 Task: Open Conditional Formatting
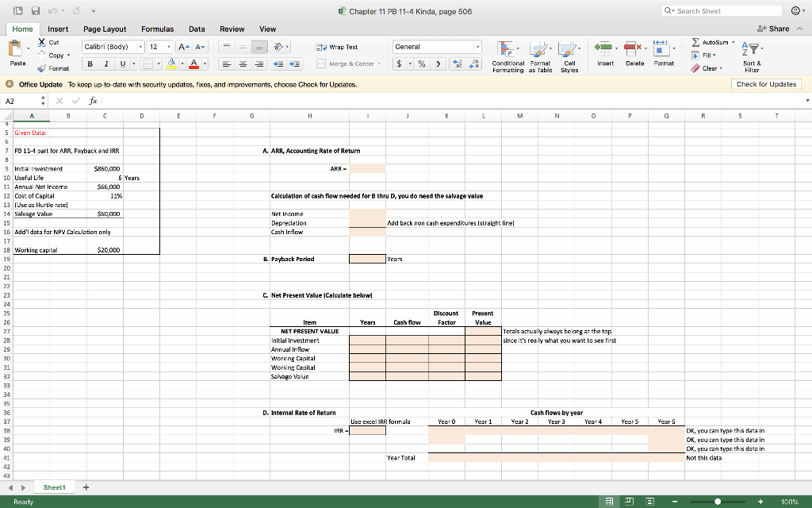(507, 56)
